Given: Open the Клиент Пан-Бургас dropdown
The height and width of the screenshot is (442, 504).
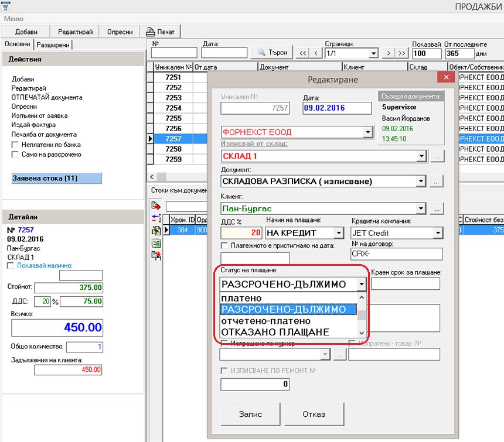Looking at the screenshot, I should pos(421,208).
